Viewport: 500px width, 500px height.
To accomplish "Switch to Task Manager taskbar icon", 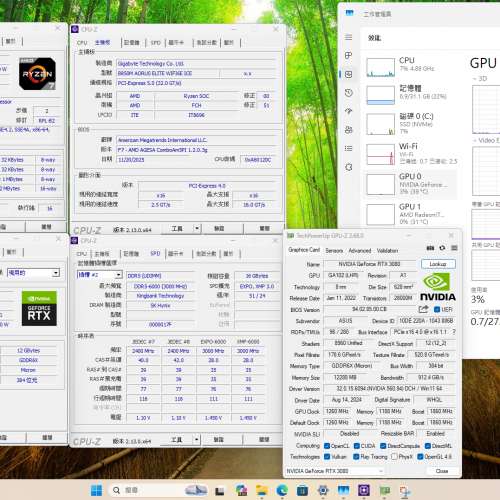I will 344,491.
